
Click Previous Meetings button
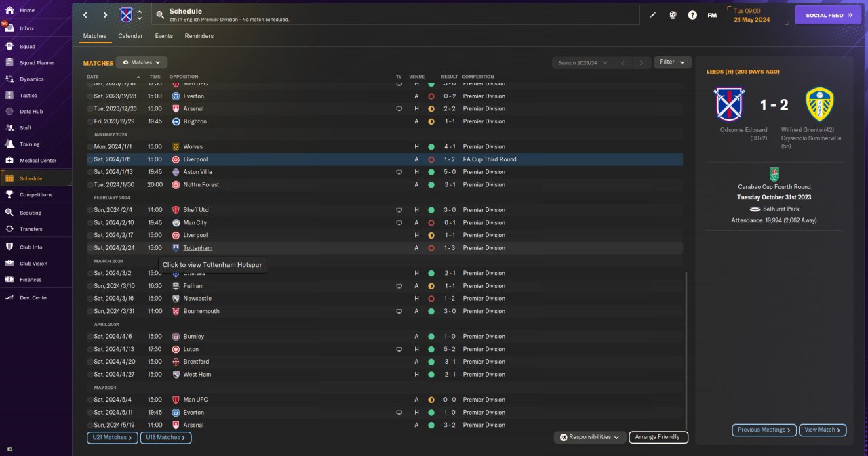tap(764, 430)
